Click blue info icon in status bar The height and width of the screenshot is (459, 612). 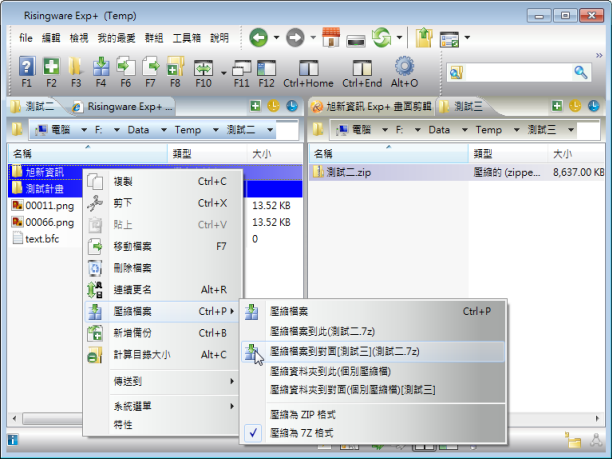(x=12, y=440)
